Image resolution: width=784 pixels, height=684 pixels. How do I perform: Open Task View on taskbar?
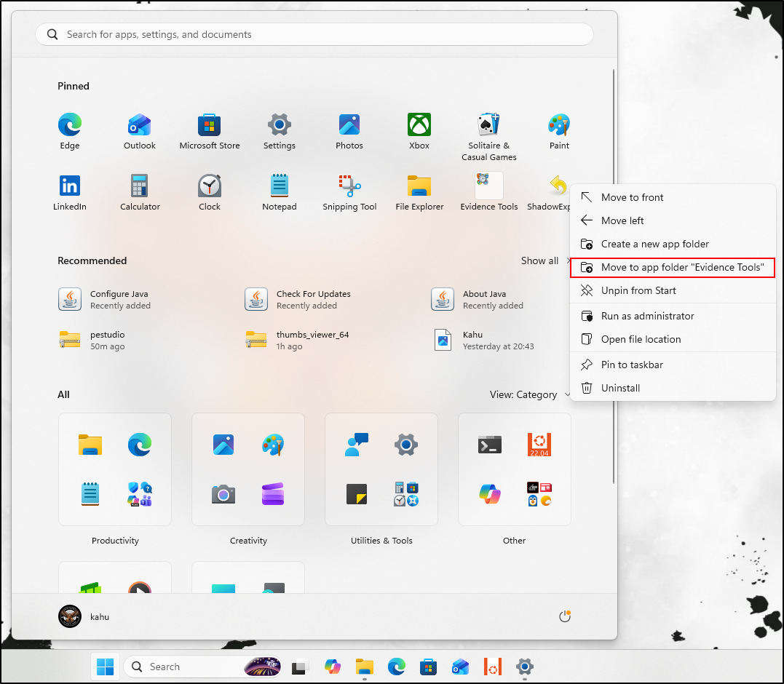click(x=299, y=667)
